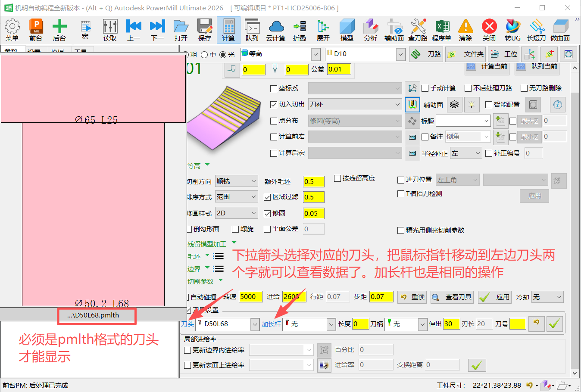Enable the 螺旋 checkbox
Screen dimensions: 581x392
click(235, 229)
